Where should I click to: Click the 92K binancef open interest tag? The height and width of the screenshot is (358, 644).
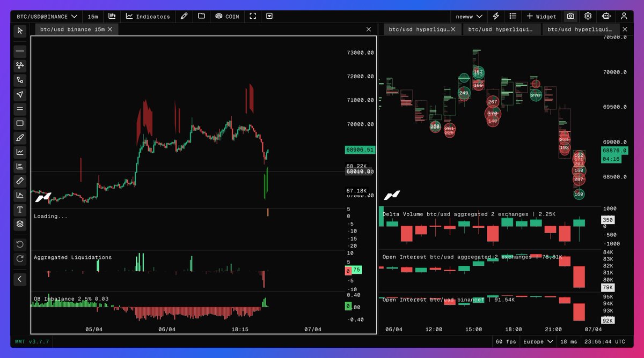(609, 320)
